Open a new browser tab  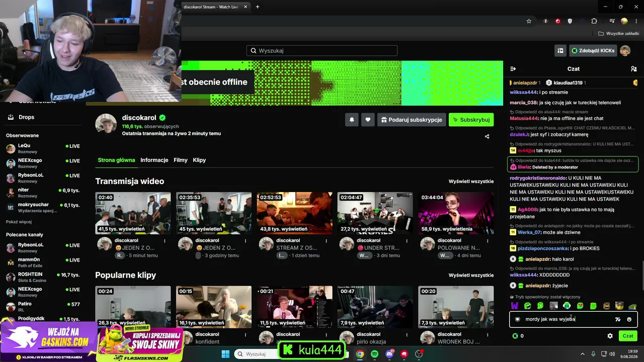(258, 7)
